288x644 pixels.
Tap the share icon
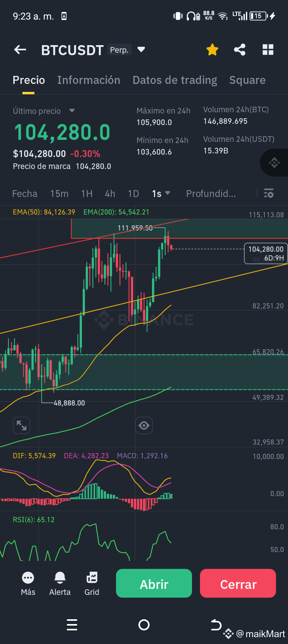click(240, 50)
